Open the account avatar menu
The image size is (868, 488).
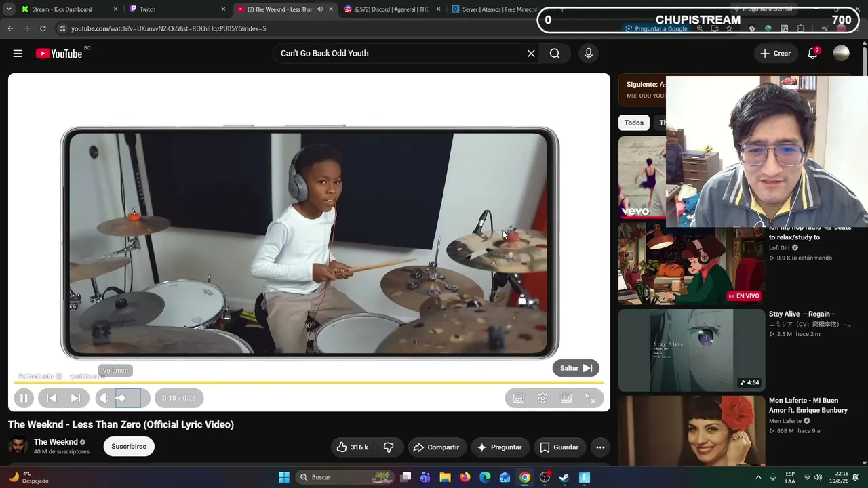[841, 54]
